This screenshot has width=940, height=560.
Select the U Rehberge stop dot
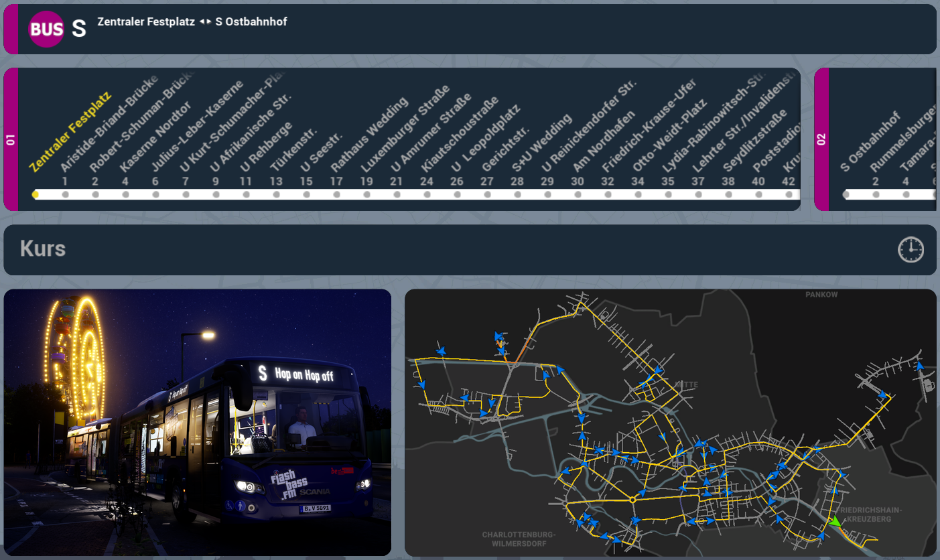coord(246,194)
